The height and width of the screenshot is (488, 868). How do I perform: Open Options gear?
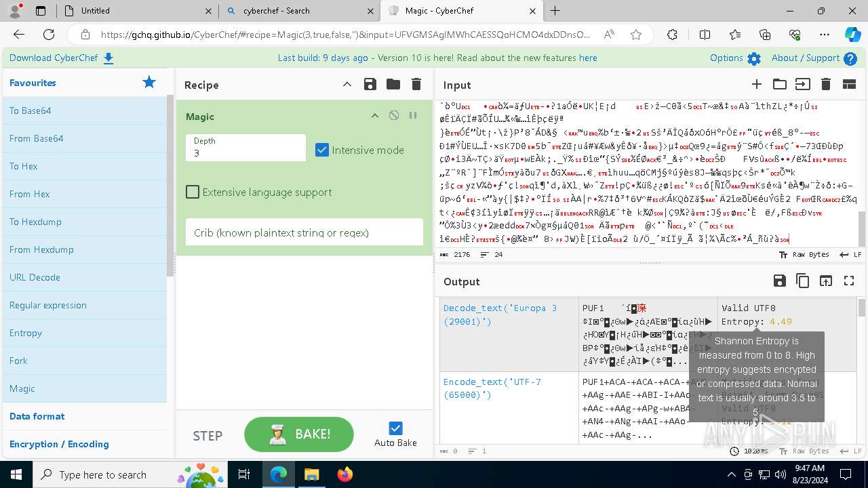coord(736,58)
